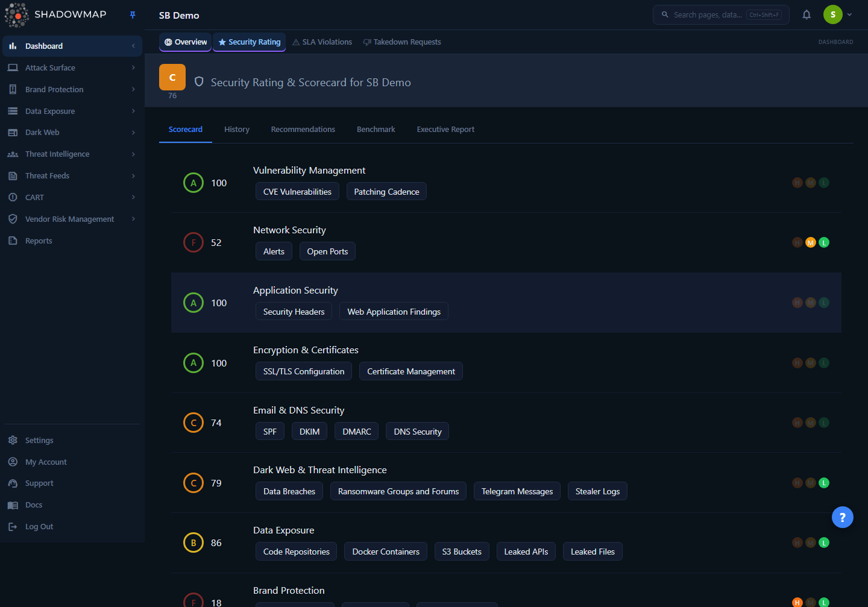Toggle the L severity filter for Network Security
The width and height of the screenshot is (868, 607).
coord(824,242)
